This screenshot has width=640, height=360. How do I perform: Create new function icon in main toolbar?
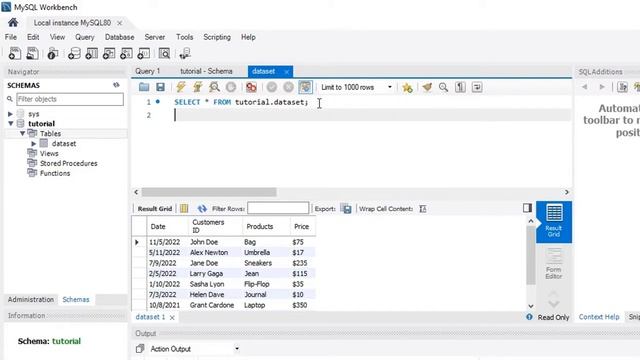tap(144, 53)
